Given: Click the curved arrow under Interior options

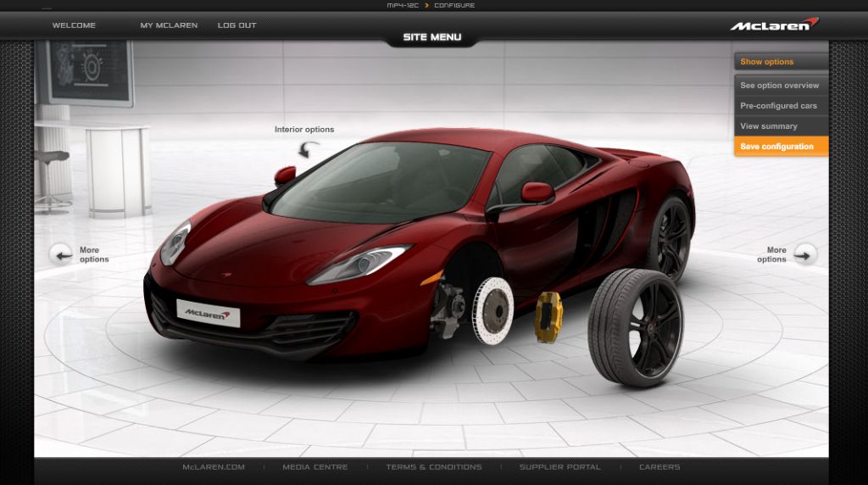Looking at the screenshot, I should (309, 149).
